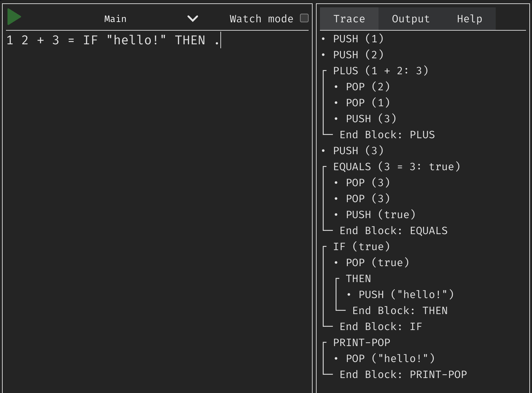
Task: Click the Main file name label
Action: [x=115, y=19]
